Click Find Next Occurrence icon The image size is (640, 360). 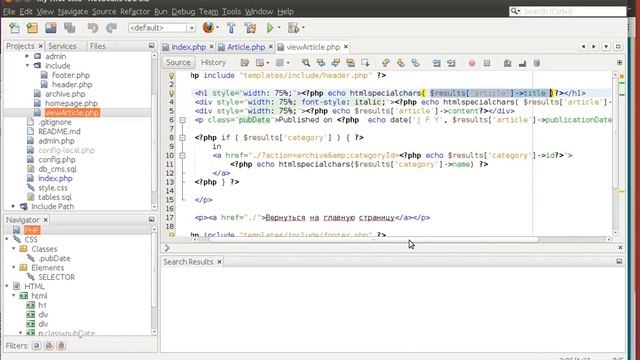(336, 63)
